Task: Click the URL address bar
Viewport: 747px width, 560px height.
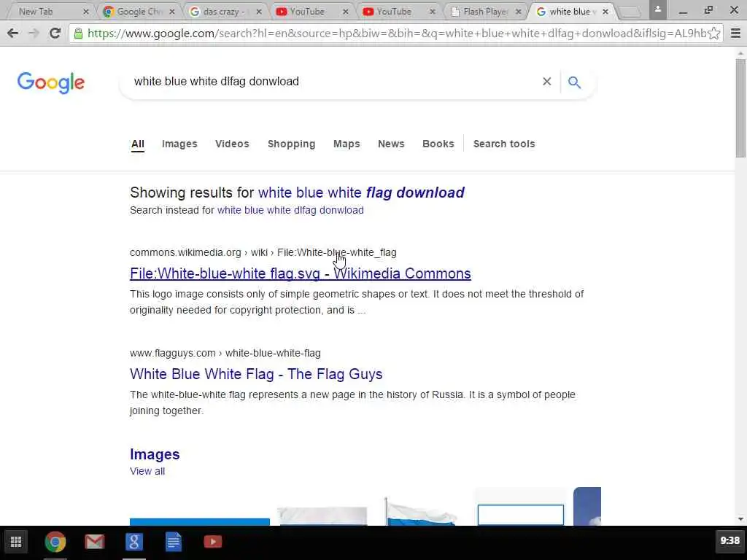Action: click(395, 33)
